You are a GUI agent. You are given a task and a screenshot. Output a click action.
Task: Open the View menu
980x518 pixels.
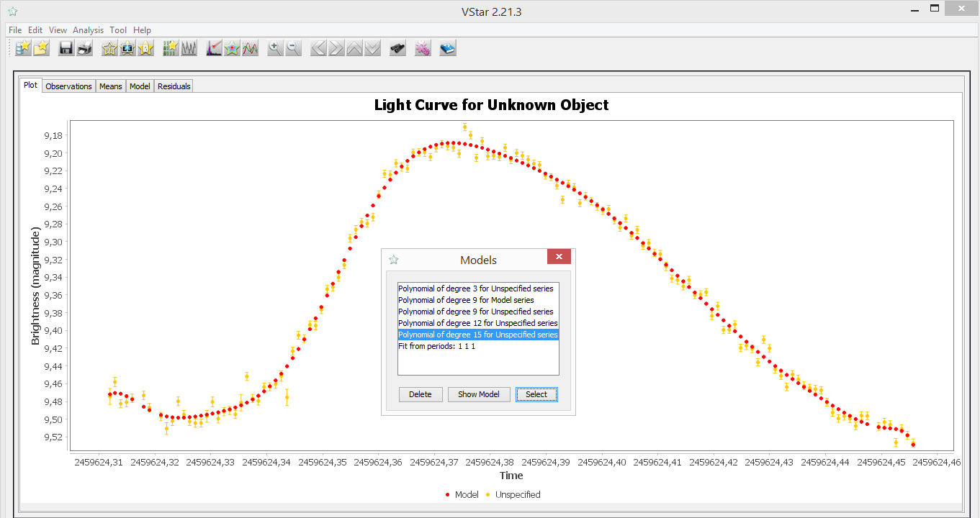click(x=58, y=30)
